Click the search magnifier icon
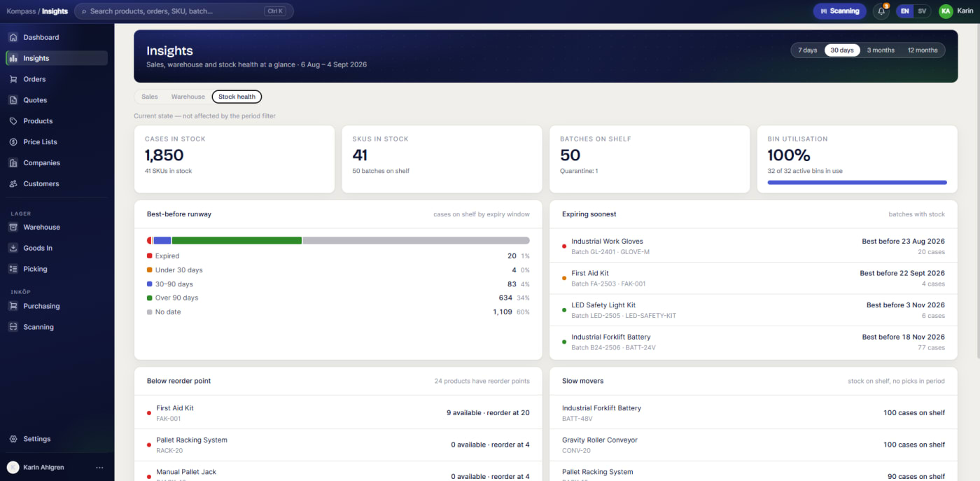 [85, 11]
